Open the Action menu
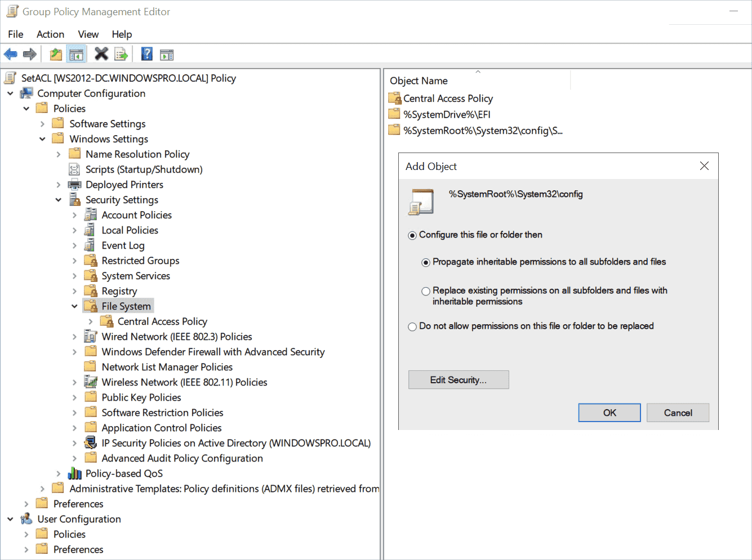This screenshot has height=560, width=752. (x=50, y=34)
